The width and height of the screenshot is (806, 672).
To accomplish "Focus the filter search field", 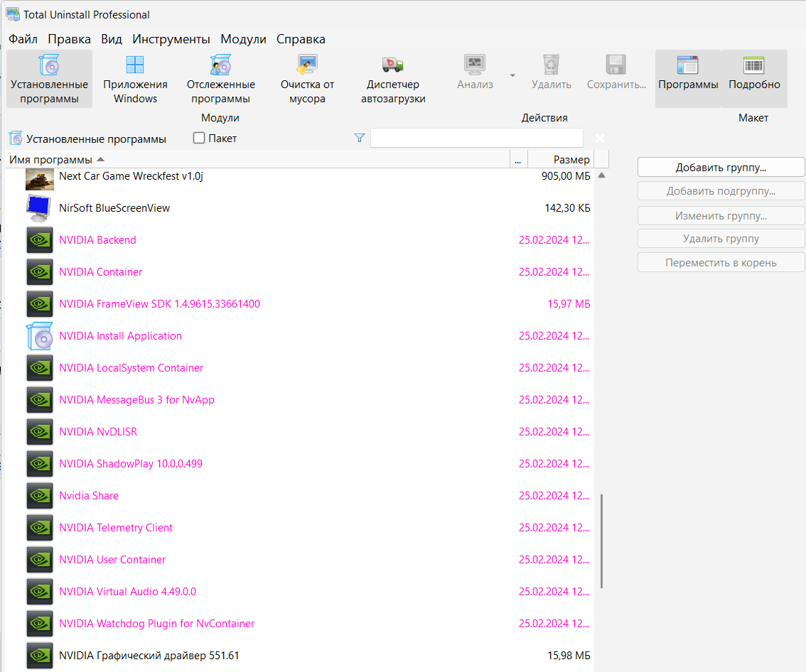I will [x=476, y=138].
